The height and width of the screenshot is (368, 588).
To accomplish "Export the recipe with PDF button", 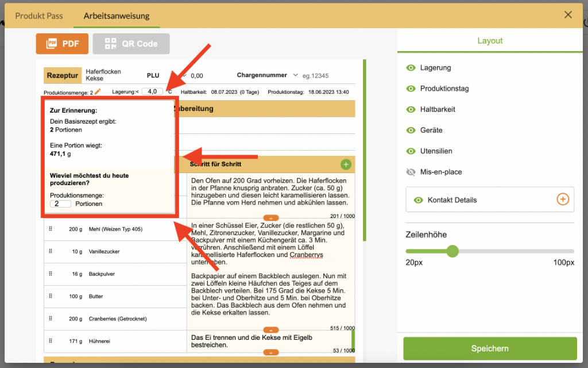I will pos(62,44).
